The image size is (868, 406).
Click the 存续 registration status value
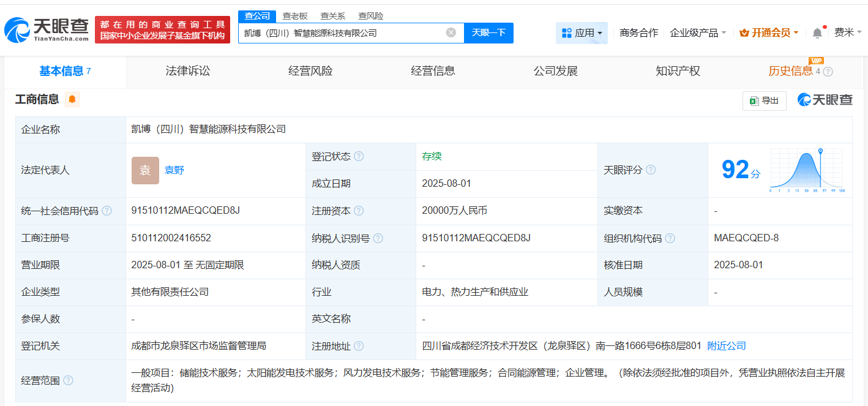pyautogui.click(x=432, y=156)
